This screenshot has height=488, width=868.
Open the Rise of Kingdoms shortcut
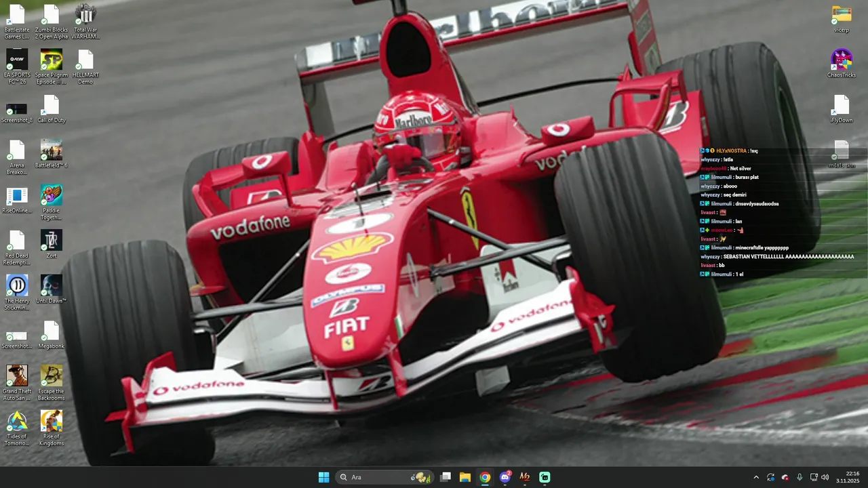coord(52,429)
